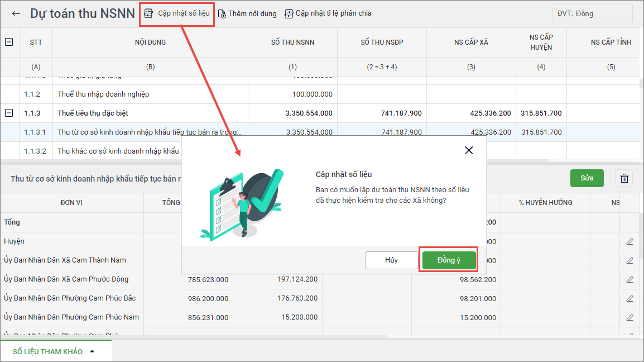Click the green Sửa button
644x362 pixels.
tap(587, 178)
